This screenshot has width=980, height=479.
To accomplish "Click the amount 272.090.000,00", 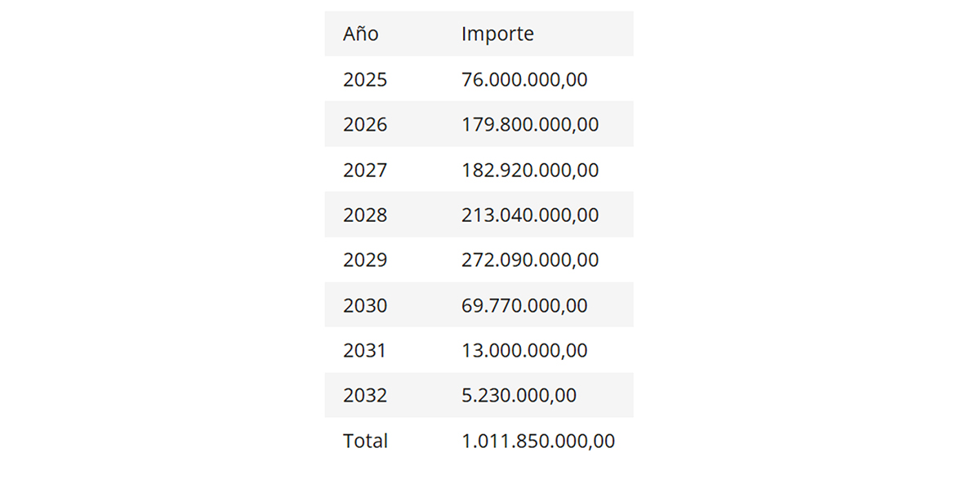I will point(530,260).
